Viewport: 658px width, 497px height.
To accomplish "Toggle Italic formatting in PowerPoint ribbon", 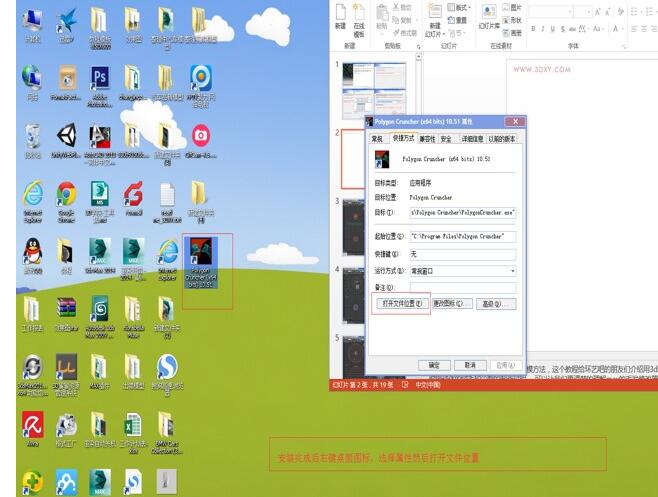I will [543, 29].
